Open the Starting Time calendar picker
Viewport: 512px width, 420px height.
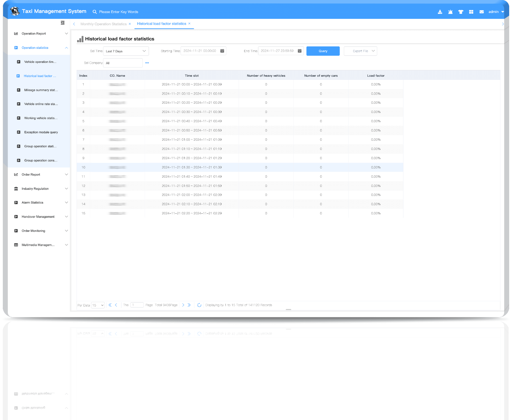coord(222,51)
